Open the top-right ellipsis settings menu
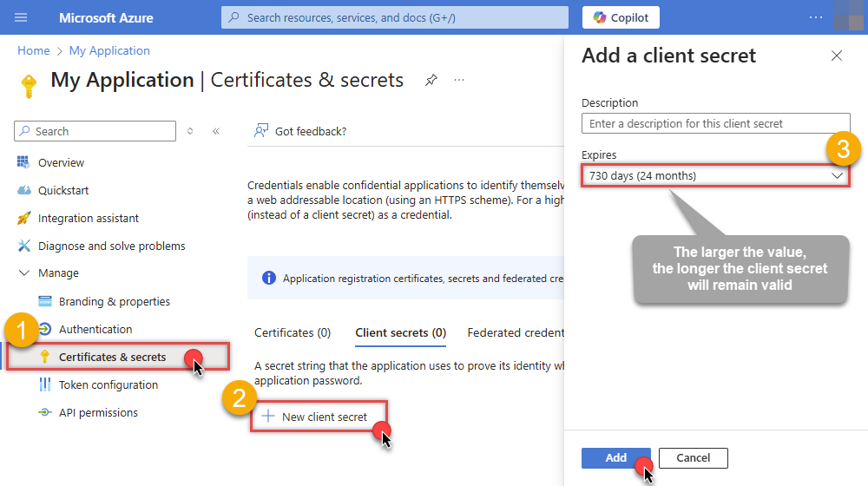This screenshot has width=868, height=486. point(815,17)
